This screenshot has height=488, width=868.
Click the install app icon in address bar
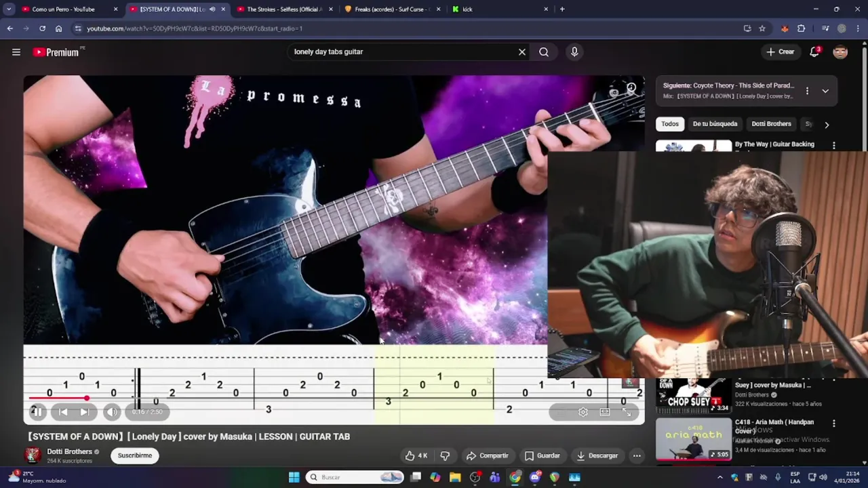point(747,28)
